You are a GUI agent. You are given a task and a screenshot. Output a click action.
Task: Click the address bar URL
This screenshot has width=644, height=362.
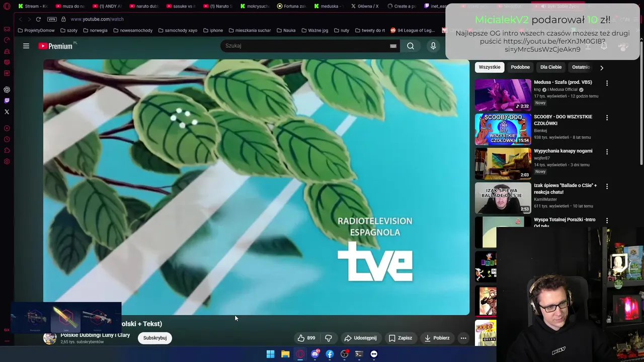pos(97,19)
